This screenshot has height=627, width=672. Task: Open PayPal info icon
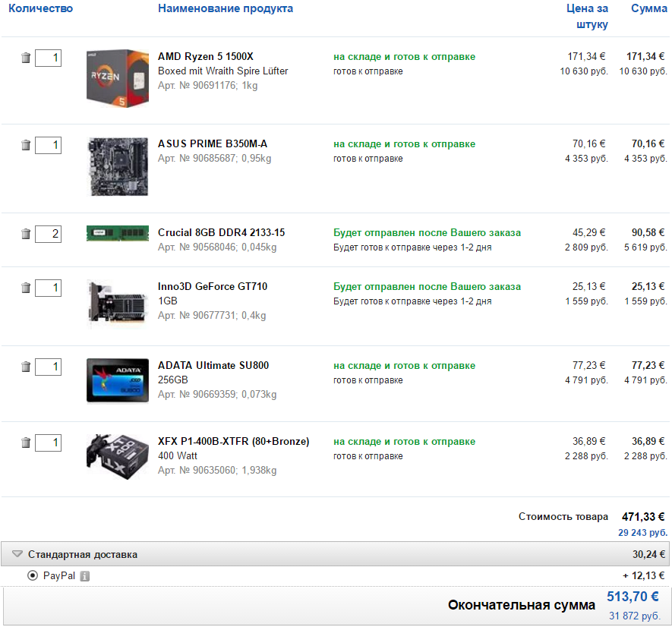[85, 576]
